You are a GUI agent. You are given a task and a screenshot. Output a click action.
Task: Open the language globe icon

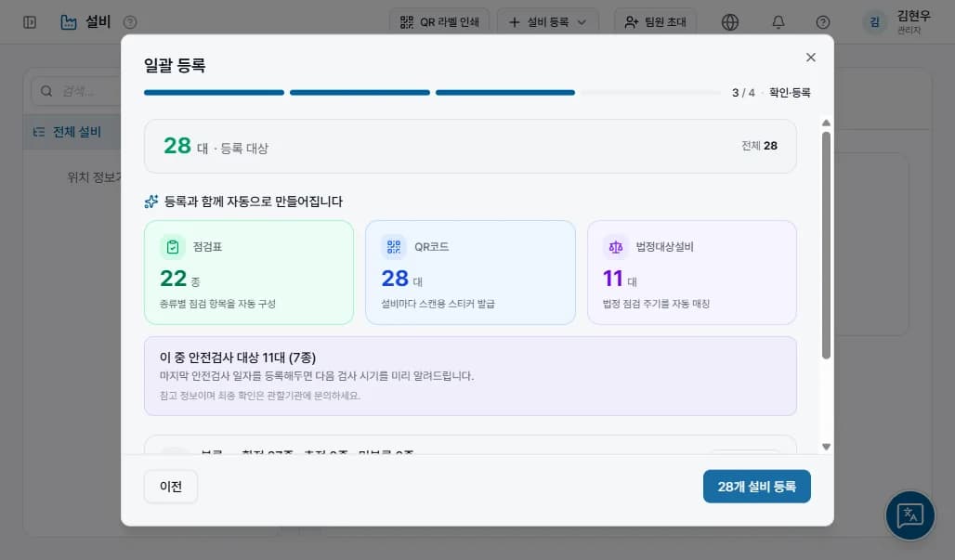[729, 22]
